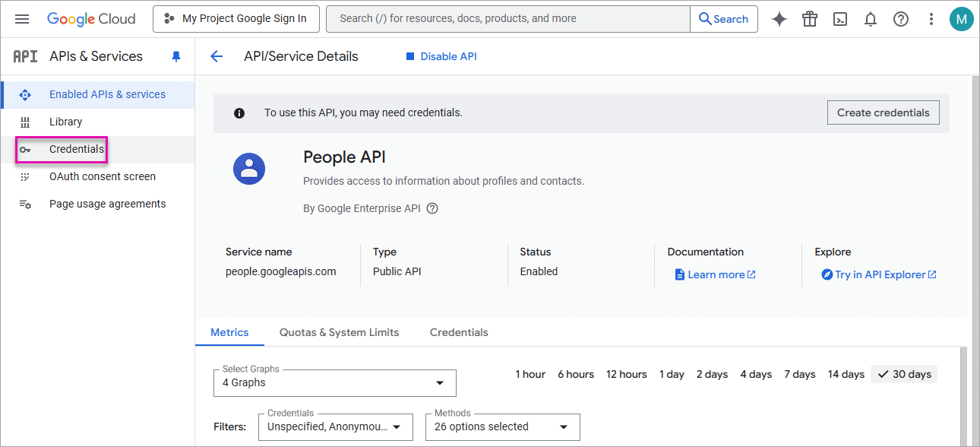This screenshot has width=980, height=447.
Task: Unpin APIs & Services from the menu
Action: (x=176, y=55)
